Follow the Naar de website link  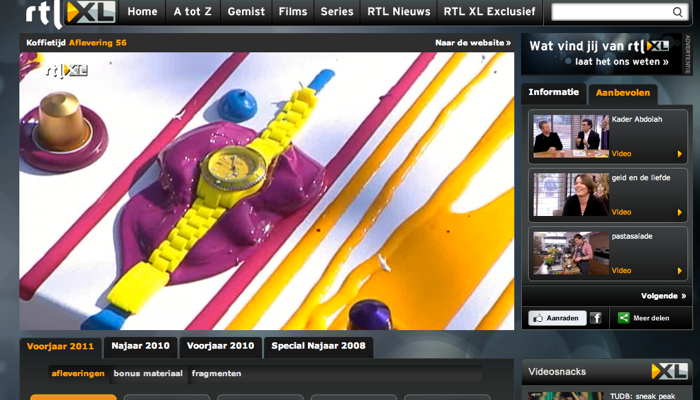473,43
